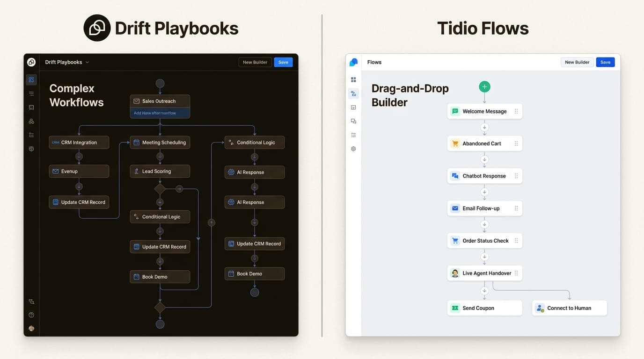Click the Flows title in Tidio header

click(x=374, y=62)
